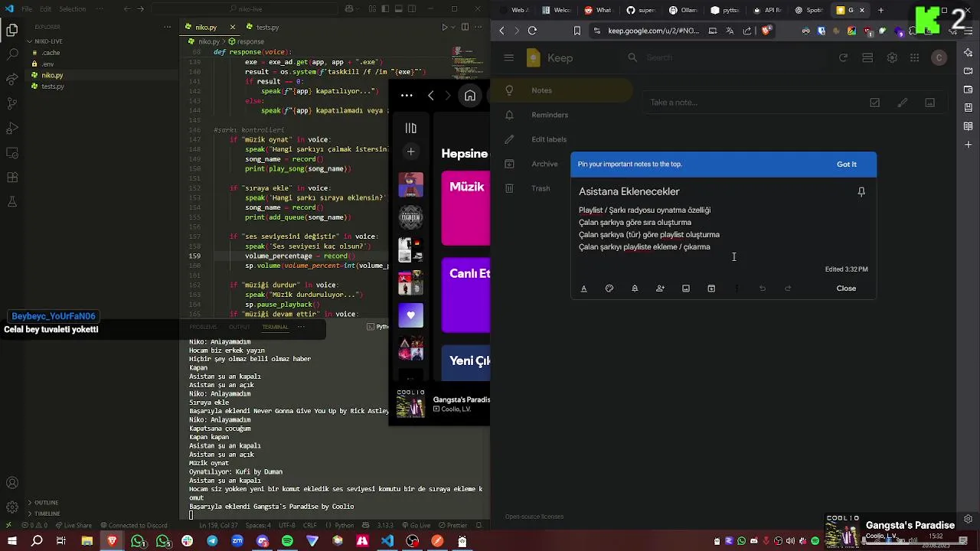This screenshot has height=551, width=980.
Task: Open Google Keep settings gear
Action: [892, 57]
